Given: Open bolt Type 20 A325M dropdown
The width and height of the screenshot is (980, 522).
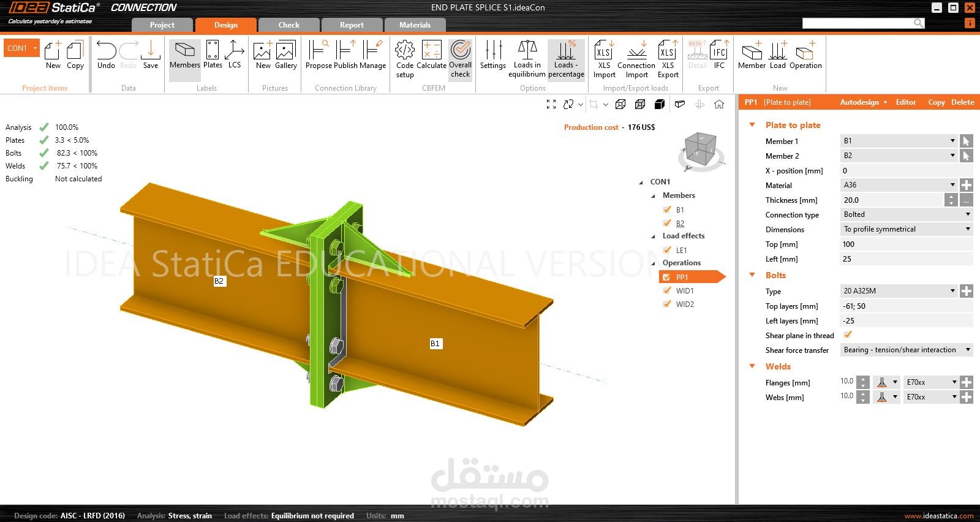Looking at the screenshot, I should 899,291.
